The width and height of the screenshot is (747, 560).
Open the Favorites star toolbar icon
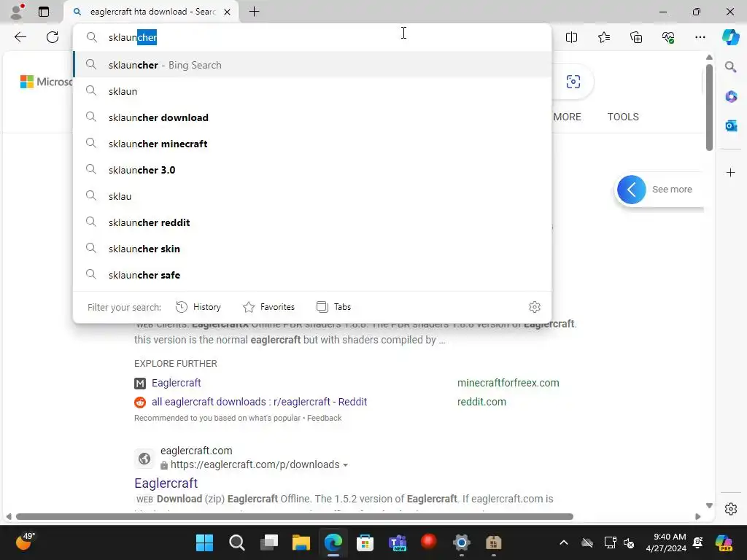[x=603, y=37]
